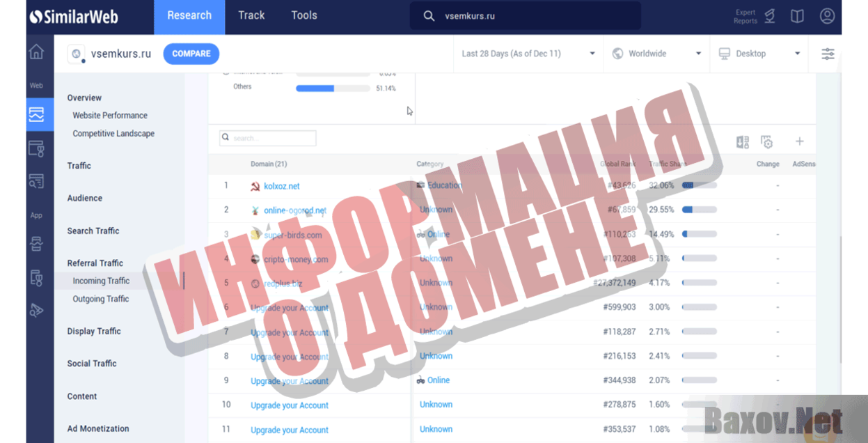Image resolution: width=868 pixels, height=443 pixels.
Task: Click the search magnifier in top bar
Action: [429, 16]
